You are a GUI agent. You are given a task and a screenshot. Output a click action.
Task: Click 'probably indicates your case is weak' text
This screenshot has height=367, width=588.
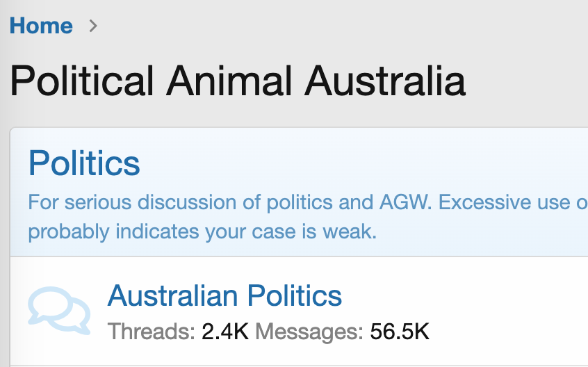pos(202,231)
